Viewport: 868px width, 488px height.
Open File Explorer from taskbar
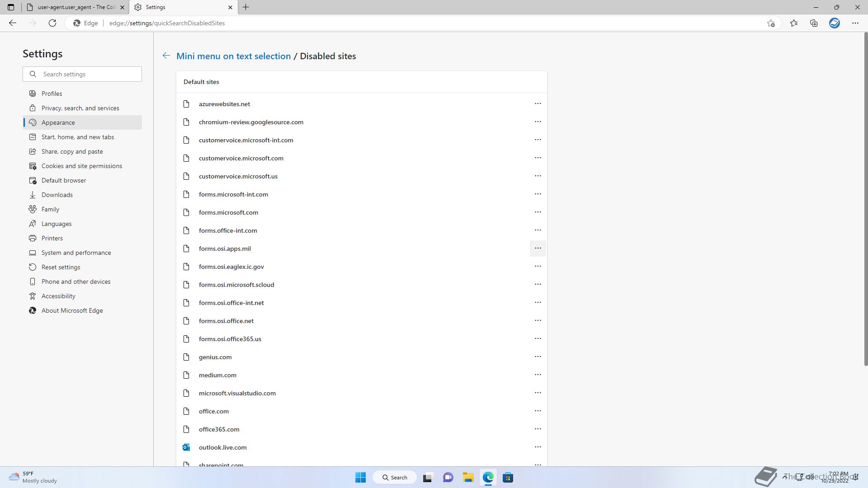pos(468,478)
